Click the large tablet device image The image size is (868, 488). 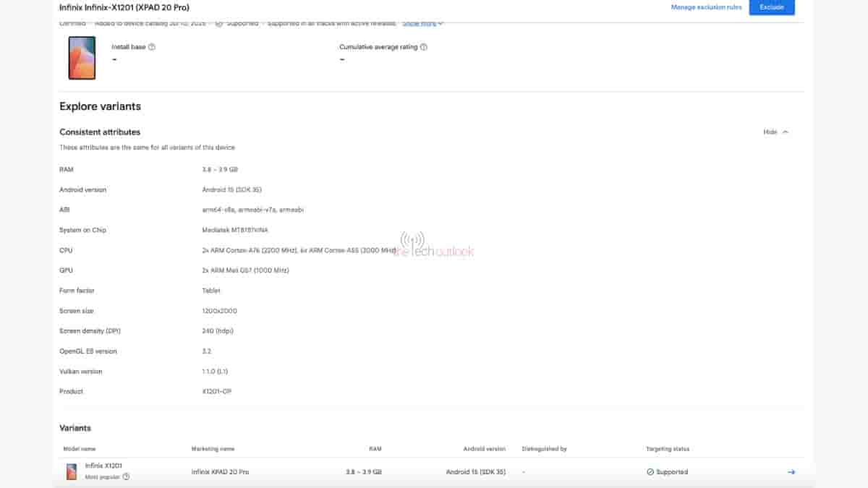[x=82, y=58]
